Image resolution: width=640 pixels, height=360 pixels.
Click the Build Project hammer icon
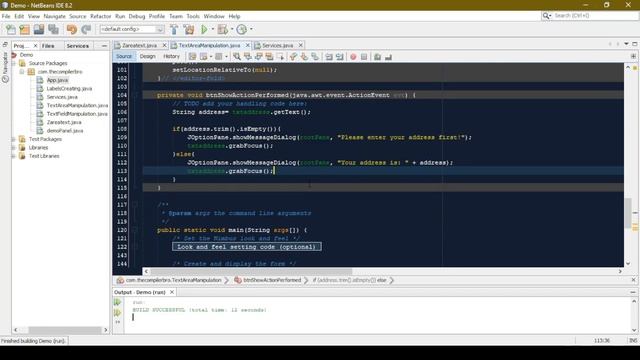point(174,29)
